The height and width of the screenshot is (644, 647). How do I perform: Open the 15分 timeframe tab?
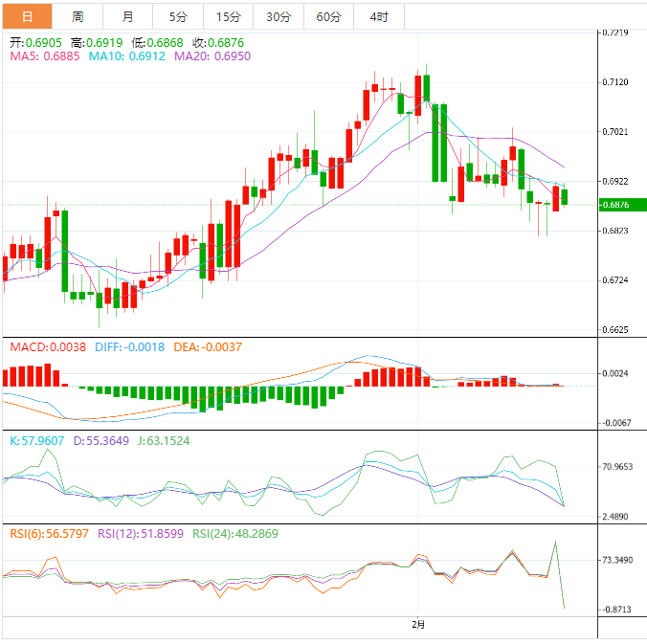tap(228, 16)
